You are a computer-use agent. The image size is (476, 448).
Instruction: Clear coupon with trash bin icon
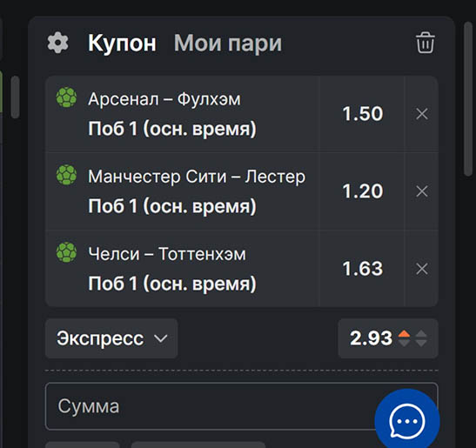425,43
